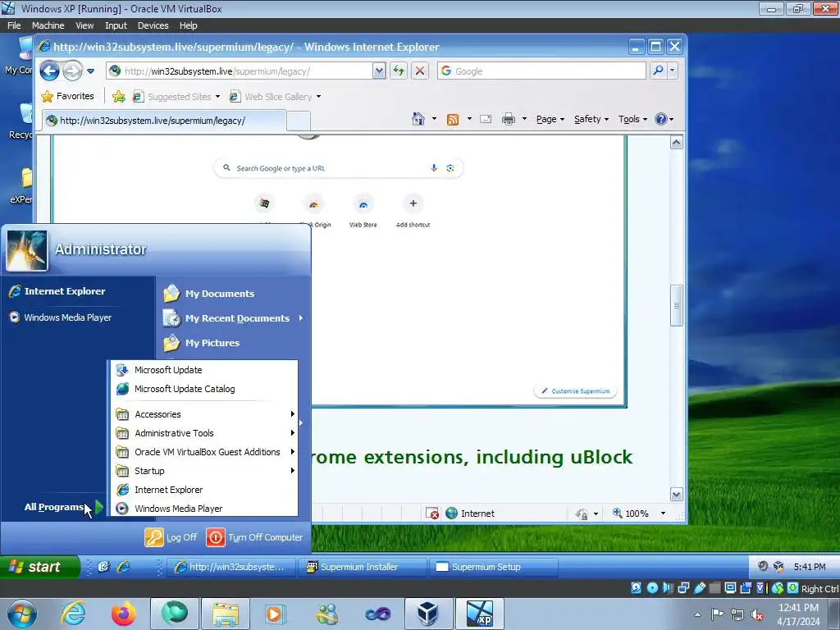Click Add to Favorites Bar star icon

coord(118,97)
